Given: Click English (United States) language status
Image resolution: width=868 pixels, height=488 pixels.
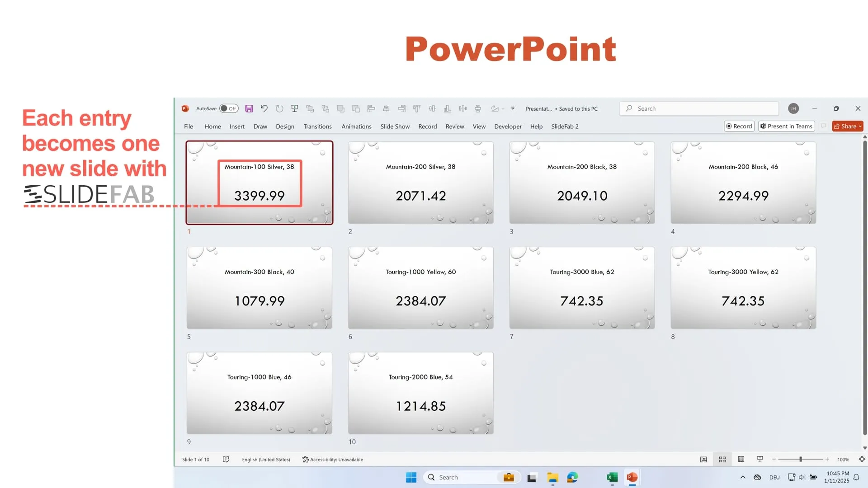Looking at the screenshot, I should pos(266,460).
